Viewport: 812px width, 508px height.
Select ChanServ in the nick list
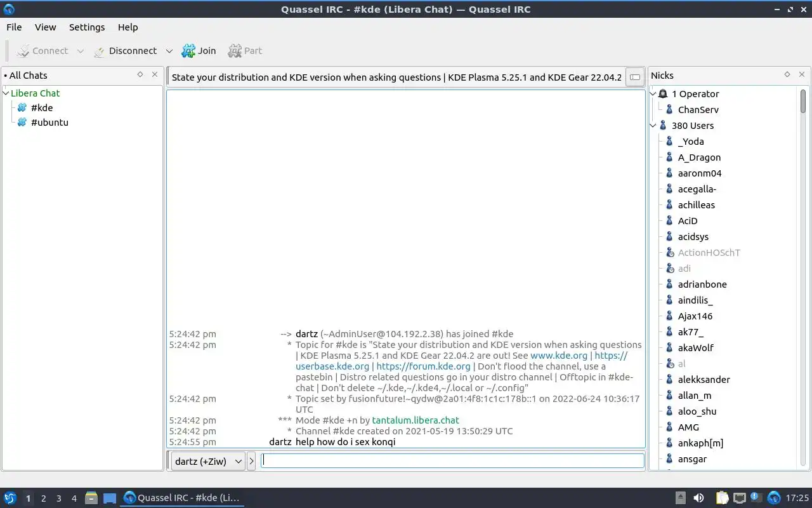(698, 110)
